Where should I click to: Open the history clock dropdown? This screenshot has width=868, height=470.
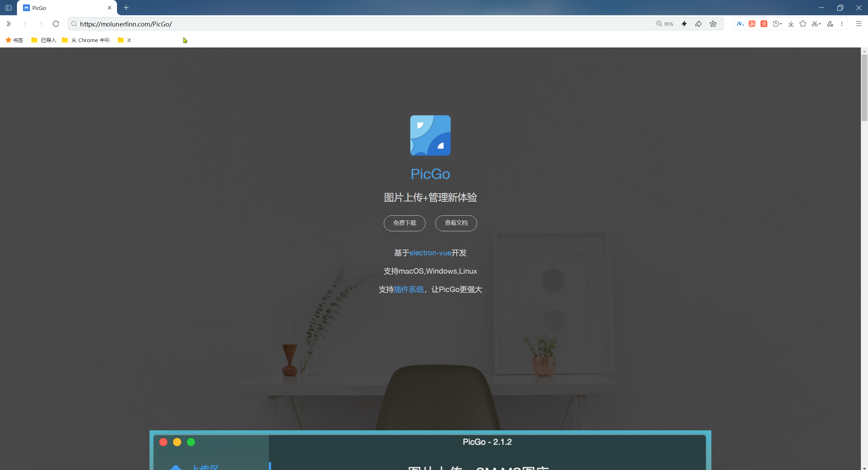(x=777, y=24)
